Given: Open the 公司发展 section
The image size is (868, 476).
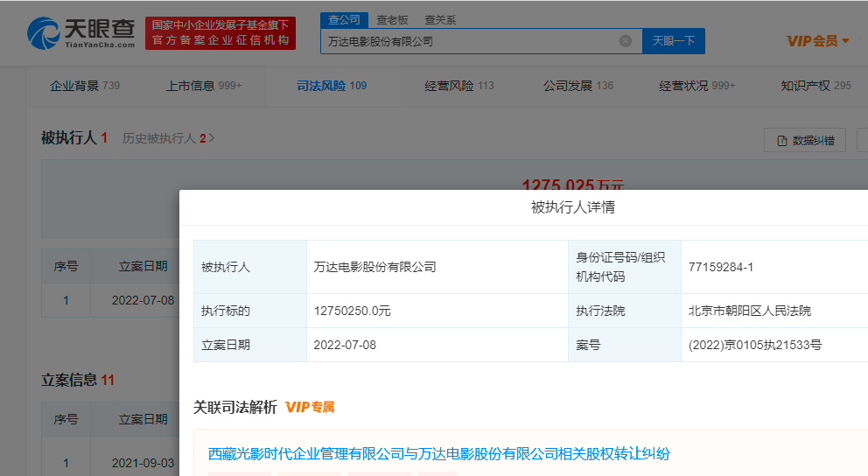Looking at the screenshot, I should 577,86.
